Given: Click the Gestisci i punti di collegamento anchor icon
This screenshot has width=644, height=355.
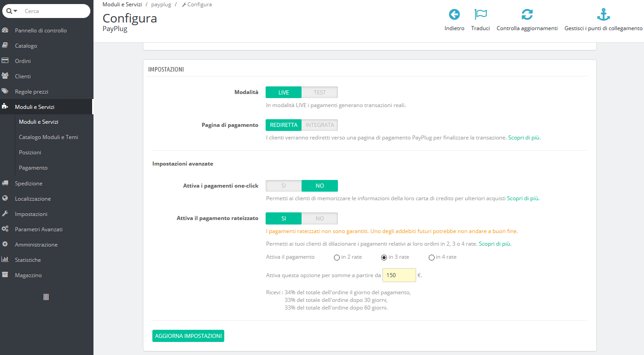Looking at the screenshot, I should coord(603,14).
